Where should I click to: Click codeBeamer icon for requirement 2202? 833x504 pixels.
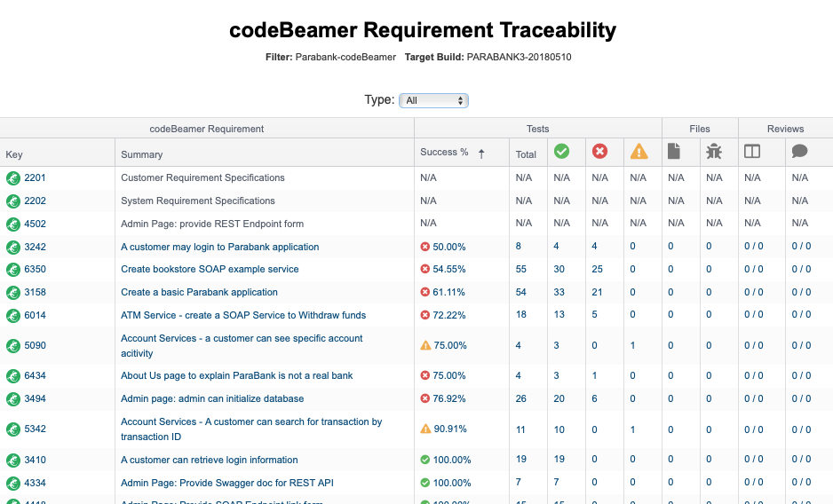[13, 201]
